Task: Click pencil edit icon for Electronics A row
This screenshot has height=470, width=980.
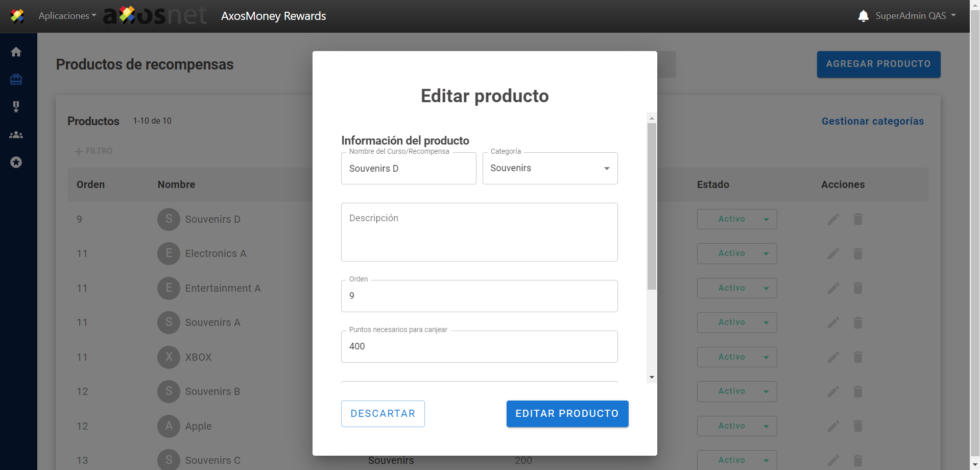Action: pos(833,253)
